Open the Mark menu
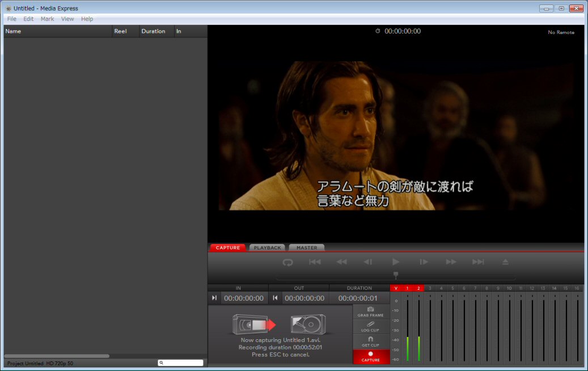This screenshot has width=588, height=371. coord(47,19)
